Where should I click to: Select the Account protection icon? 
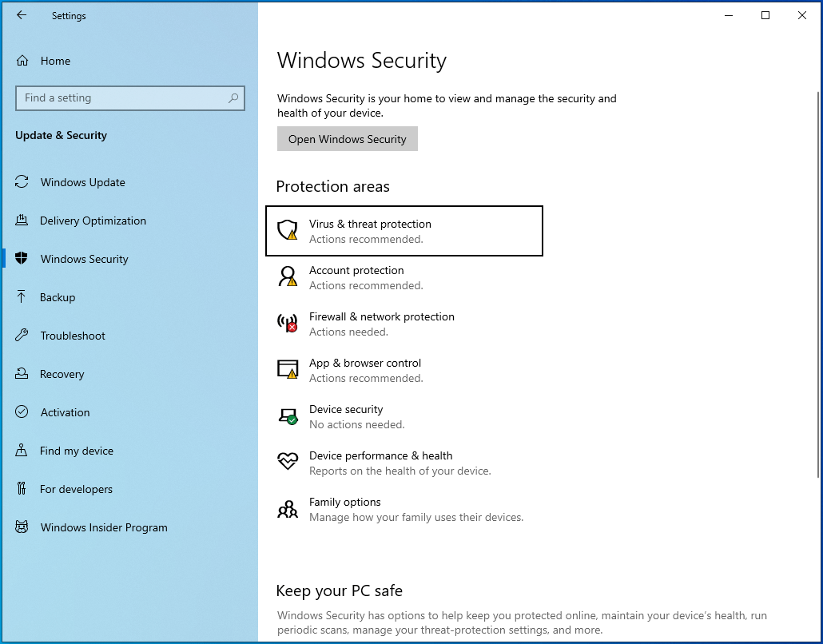(x=287, y=277)
